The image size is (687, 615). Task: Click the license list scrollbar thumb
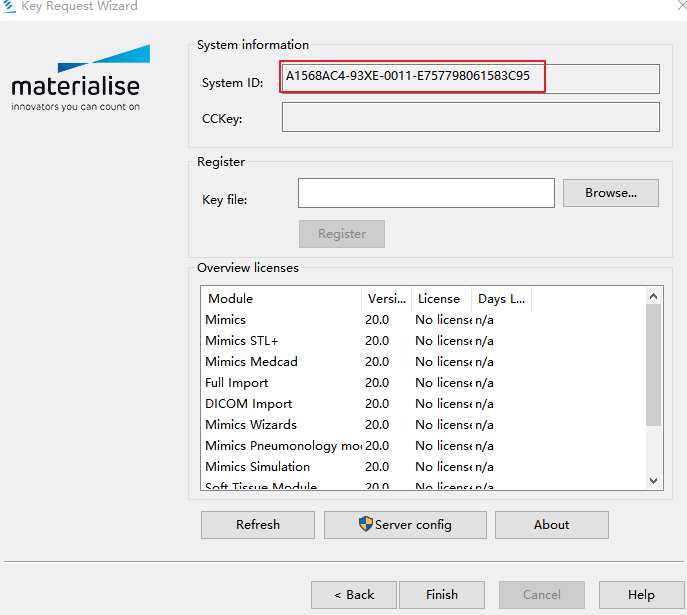tap(653, 365)
